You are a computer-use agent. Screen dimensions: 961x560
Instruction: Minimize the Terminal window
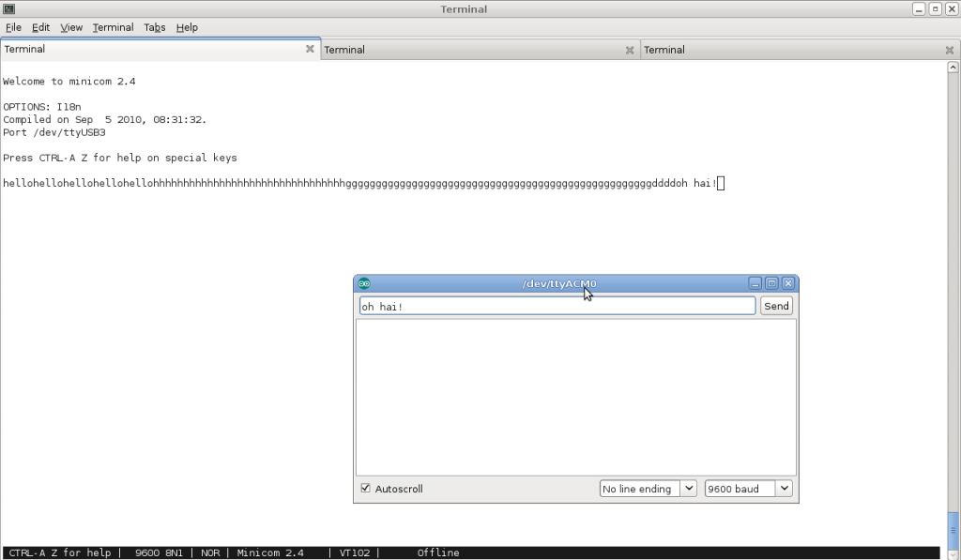[x=919, y=8]
